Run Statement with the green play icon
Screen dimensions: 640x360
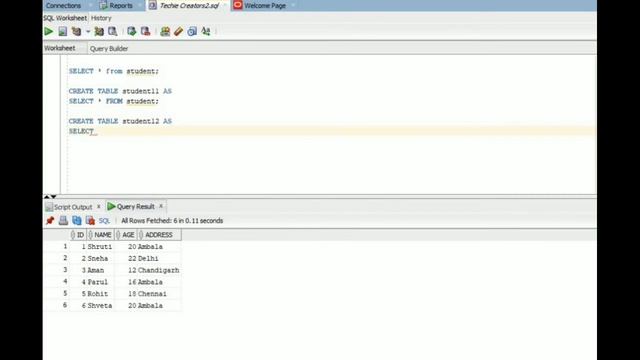49,31
